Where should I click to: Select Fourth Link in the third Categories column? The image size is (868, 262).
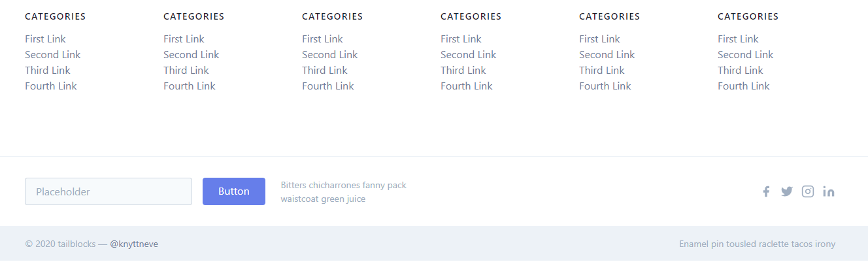tap(328, 86)
